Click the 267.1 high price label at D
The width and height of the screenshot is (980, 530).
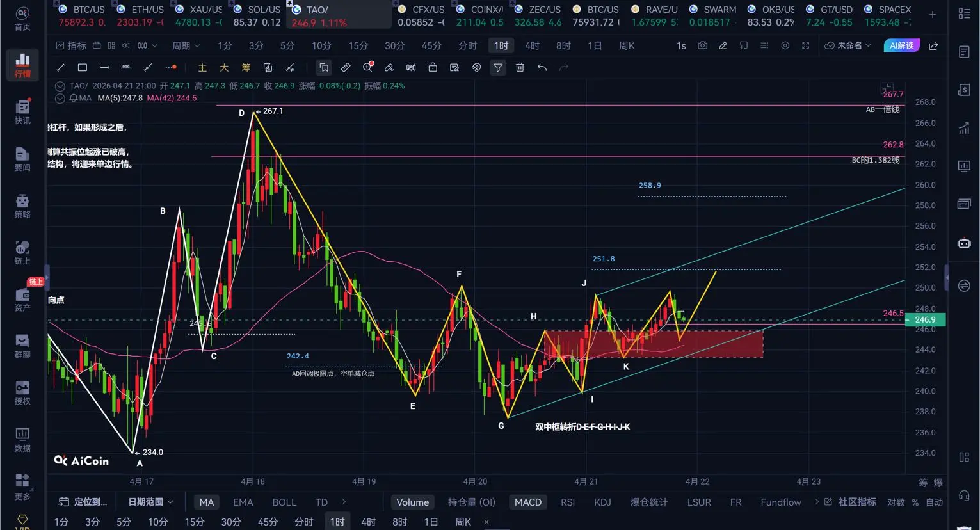point(273,111)
